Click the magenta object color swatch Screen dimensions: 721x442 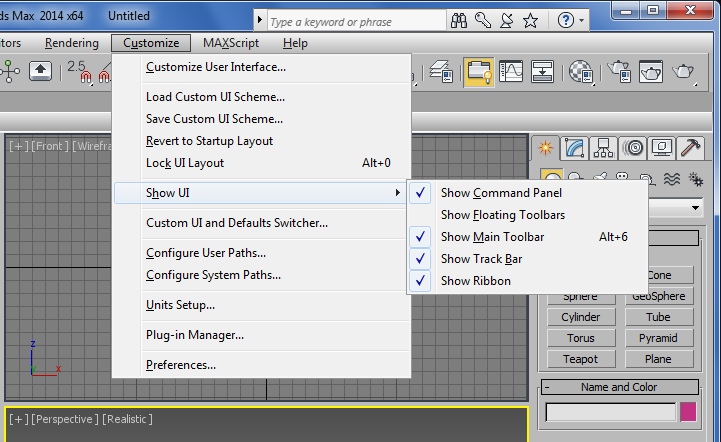[688, 412]
